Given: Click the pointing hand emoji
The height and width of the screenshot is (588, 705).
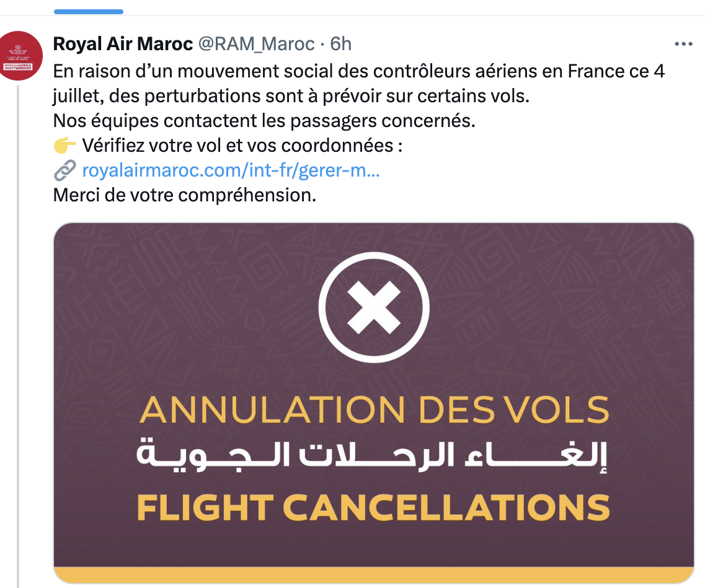Looking at the screenshot, I should [64, 146].
